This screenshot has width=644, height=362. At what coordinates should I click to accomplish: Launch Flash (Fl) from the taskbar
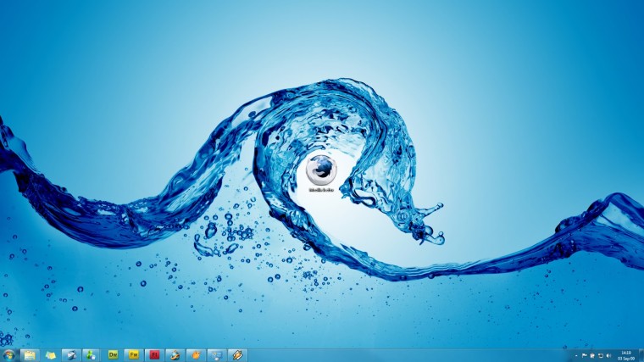pos(154,355)
